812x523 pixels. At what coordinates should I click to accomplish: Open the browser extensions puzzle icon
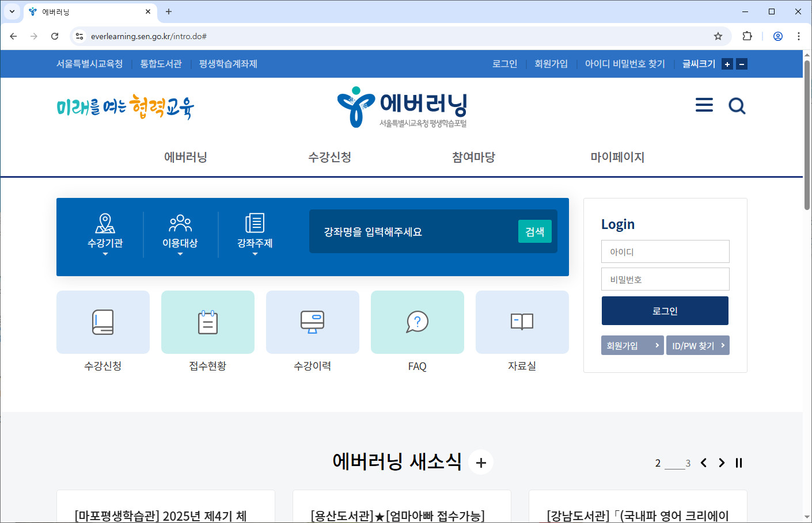[x=747, y=36]
